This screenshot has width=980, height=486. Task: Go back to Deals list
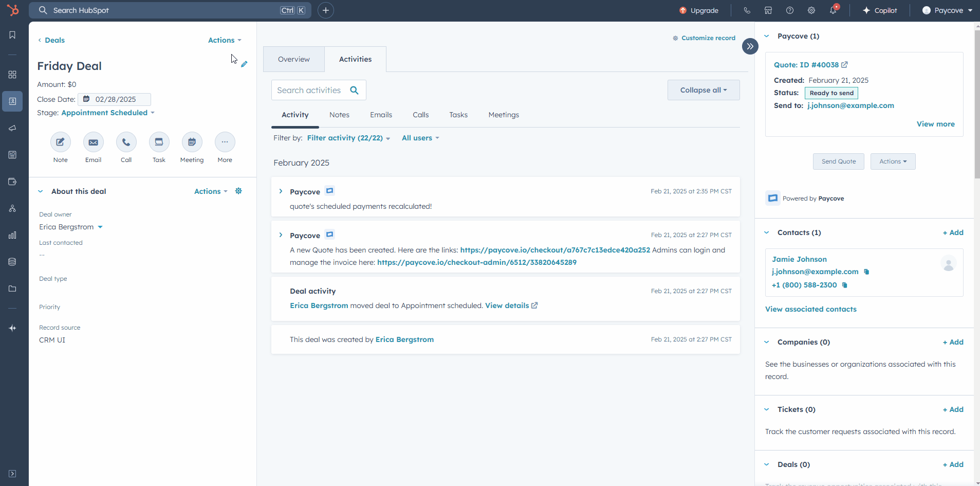coord(51,40)
